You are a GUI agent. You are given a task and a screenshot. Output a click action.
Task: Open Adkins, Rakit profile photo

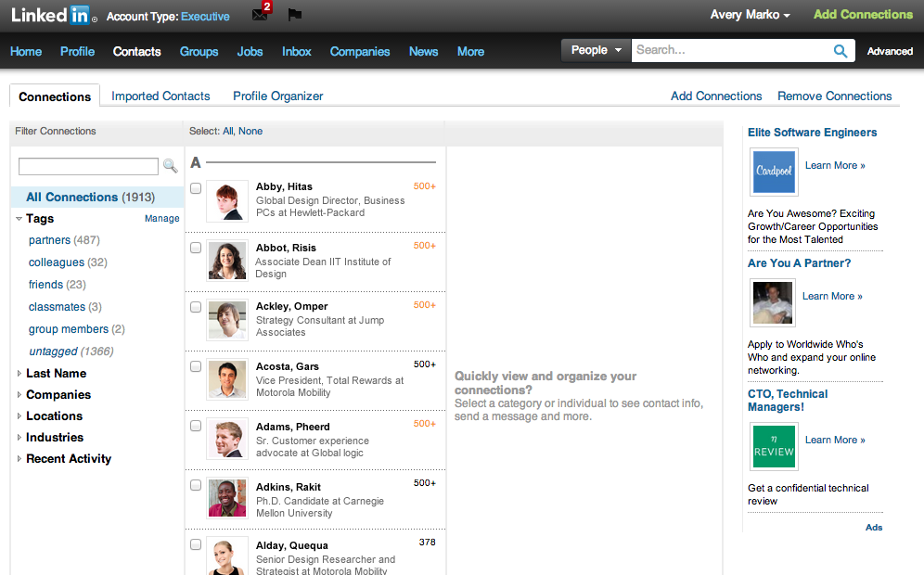227,498
